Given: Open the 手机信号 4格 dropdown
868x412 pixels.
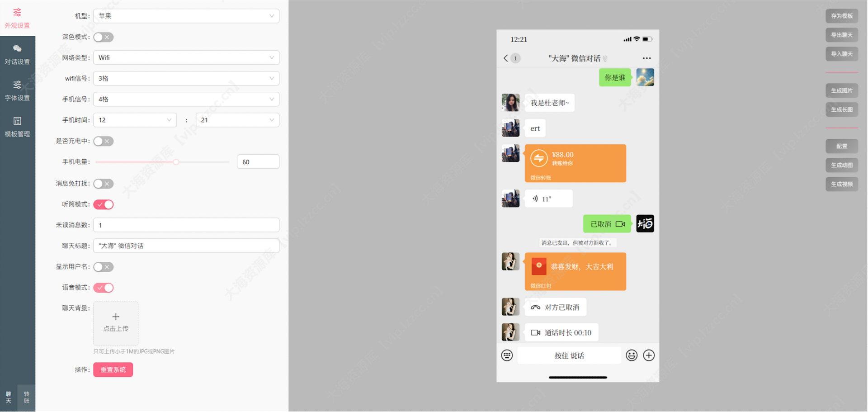Looking at the screenshot, I should 186,99.
